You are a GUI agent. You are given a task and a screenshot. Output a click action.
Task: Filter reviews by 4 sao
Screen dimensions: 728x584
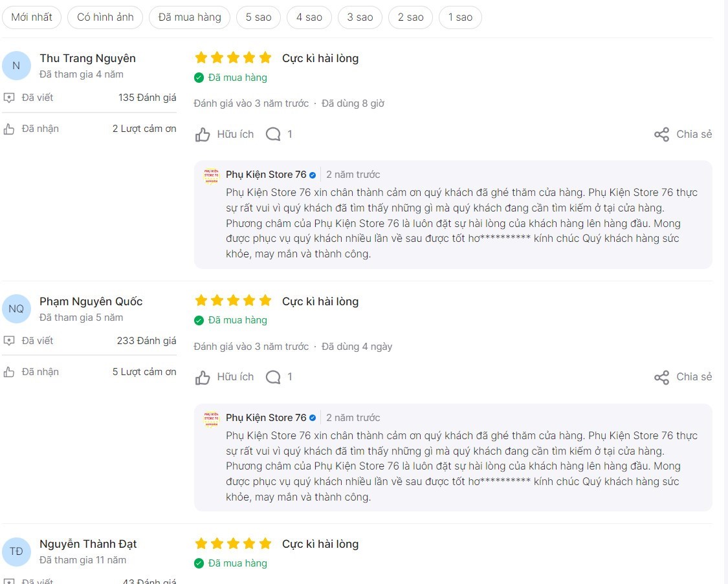tap(309, 17)
